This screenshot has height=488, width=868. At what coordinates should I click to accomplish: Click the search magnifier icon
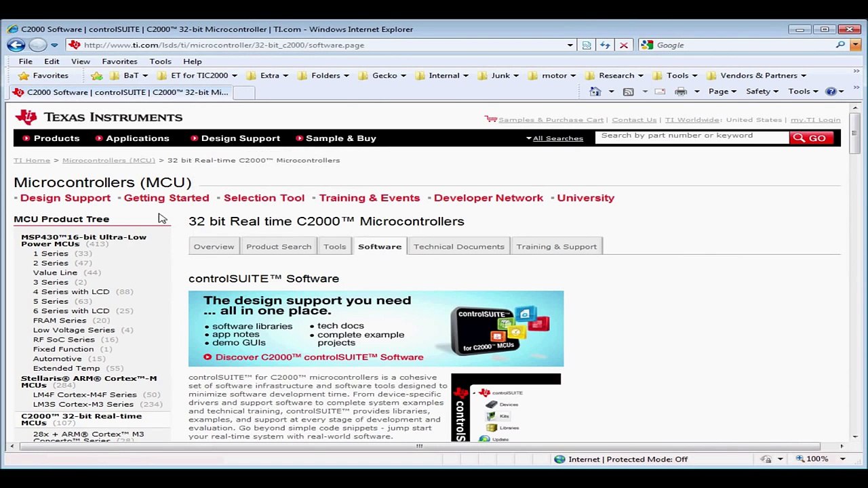pyautogui.click(x=840, y=45)
